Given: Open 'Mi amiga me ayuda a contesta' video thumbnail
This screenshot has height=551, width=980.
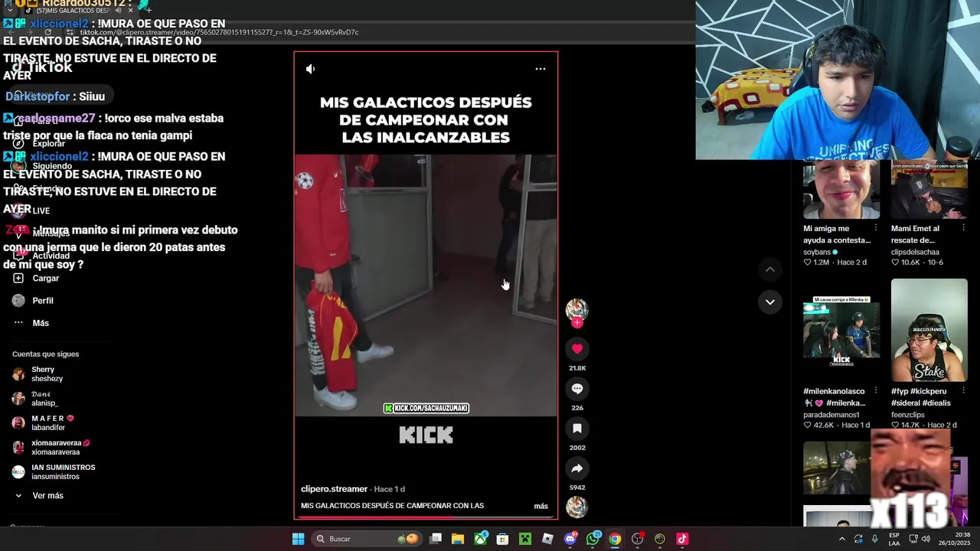Looking at the screenshot, I should tap(841, 190).
